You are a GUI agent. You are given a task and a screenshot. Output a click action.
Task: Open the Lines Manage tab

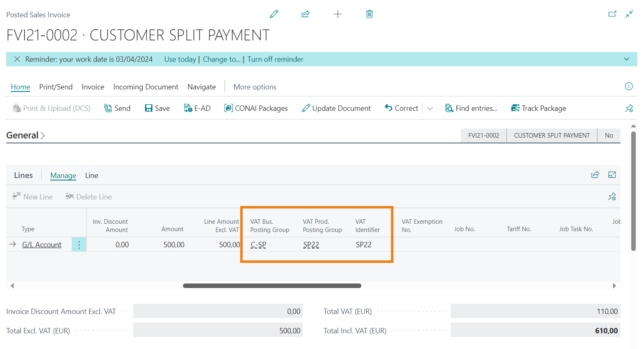tap(63, 176)
